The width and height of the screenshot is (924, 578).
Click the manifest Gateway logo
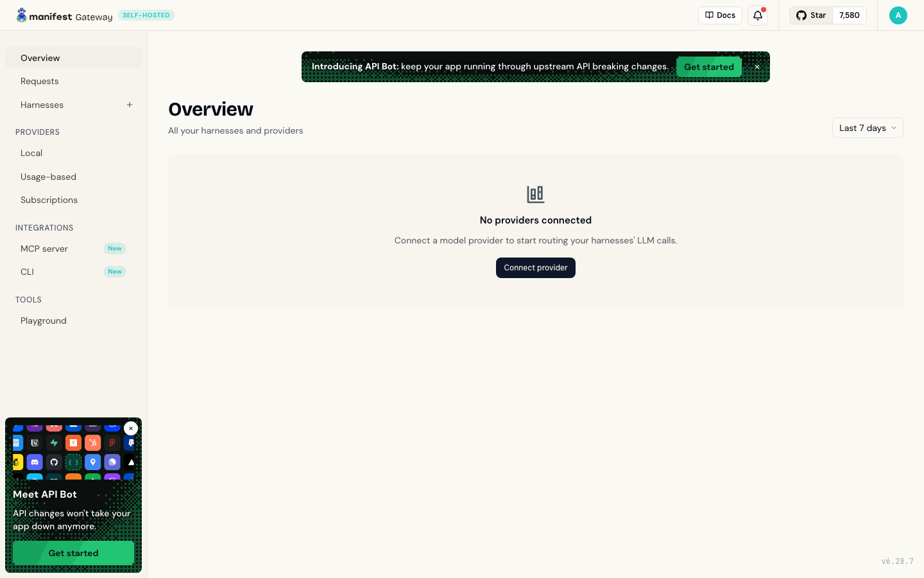(64, 15)
